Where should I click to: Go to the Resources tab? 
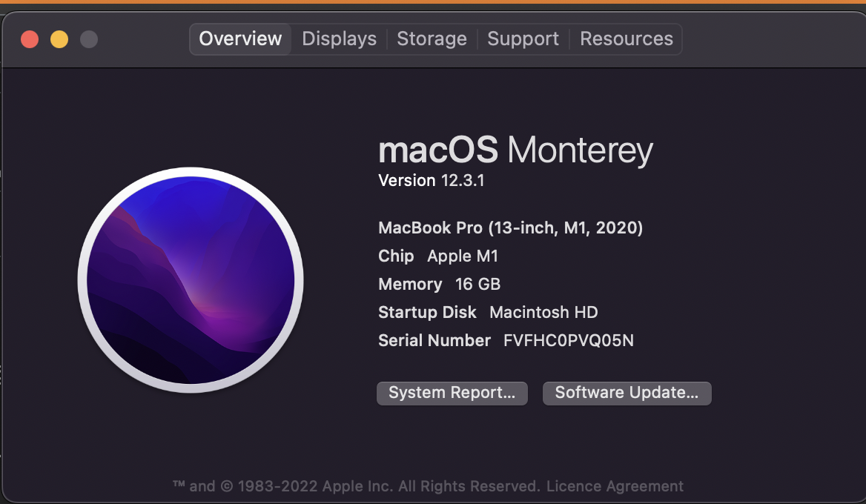pyautogui.click(x=627, y=39)
